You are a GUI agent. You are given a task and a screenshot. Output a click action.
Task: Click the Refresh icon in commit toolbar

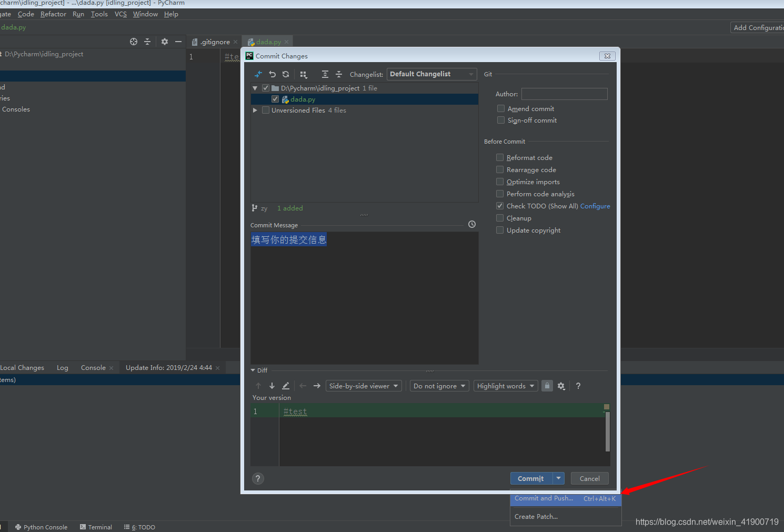coord(286,74)
